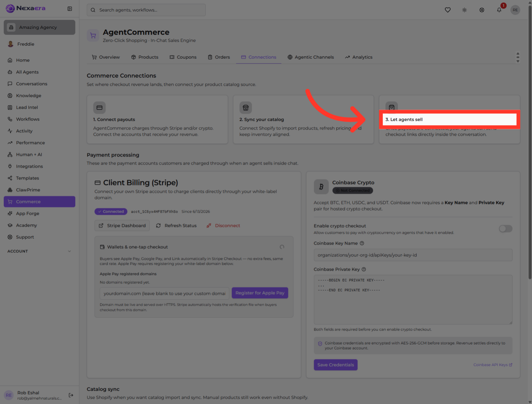
Task: Open RE user avatar menu
Action: coord(515,10)
